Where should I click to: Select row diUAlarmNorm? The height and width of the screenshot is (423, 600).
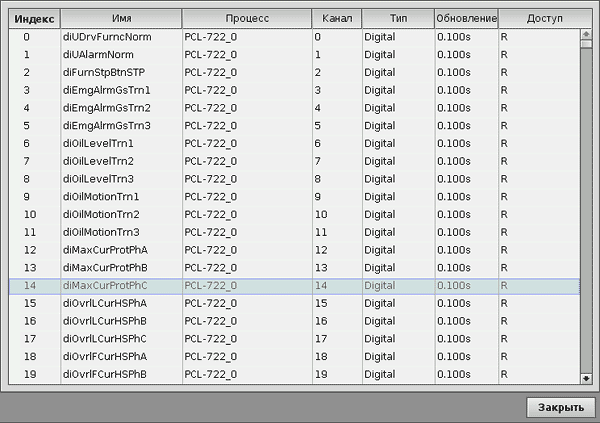(x=294, y=55)
